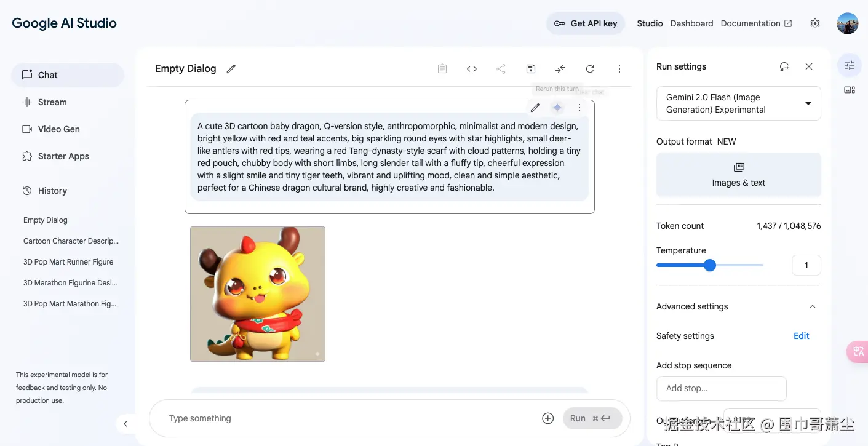Save the prompt
This screenshot has height=446, width=868.
(x=530, y=68)
